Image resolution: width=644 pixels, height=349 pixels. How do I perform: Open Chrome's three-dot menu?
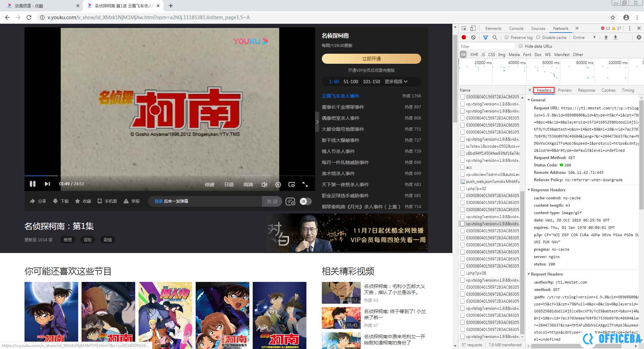(637, 17)
